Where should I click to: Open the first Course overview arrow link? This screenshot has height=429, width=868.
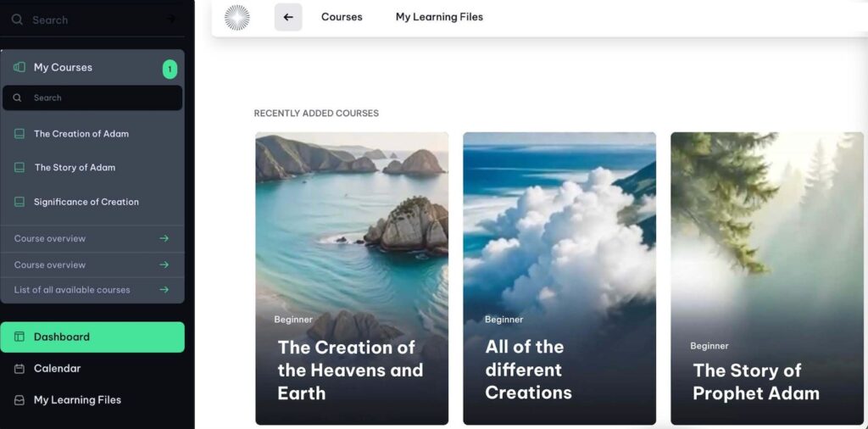coord(164,238)
